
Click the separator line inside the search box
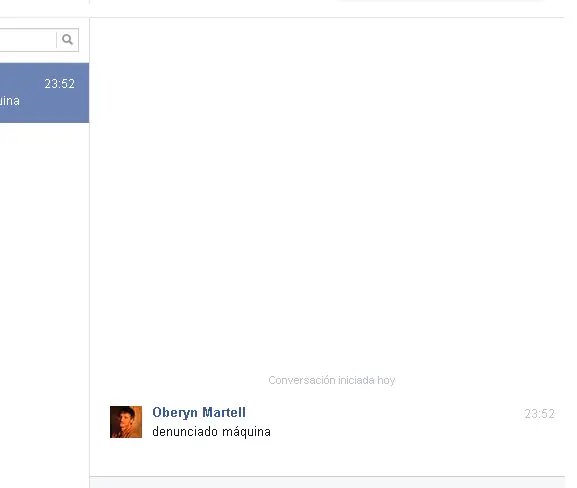56,40
